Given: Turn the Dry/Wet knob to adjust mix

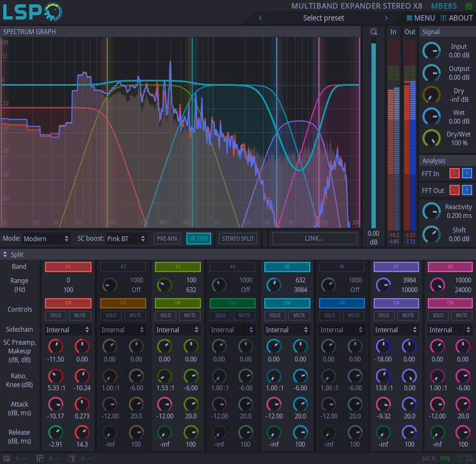Looking at the screenshot, I should point(431,138).
